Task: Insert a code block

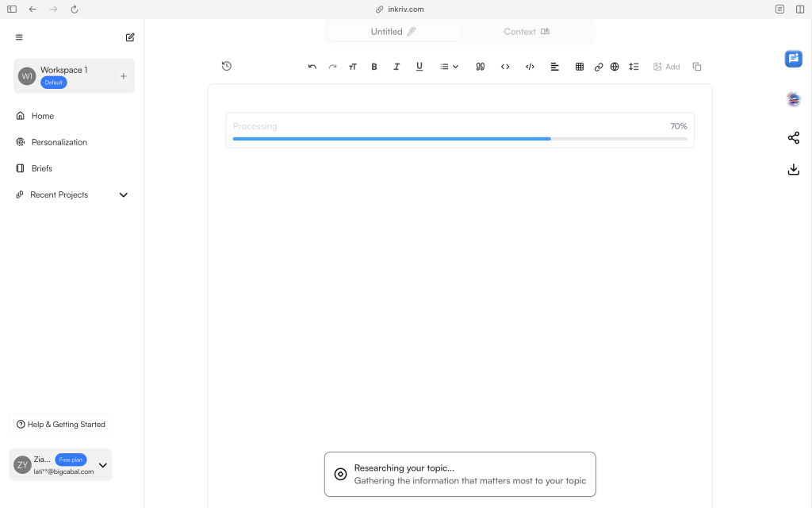Action: click(x=530, y=67)
